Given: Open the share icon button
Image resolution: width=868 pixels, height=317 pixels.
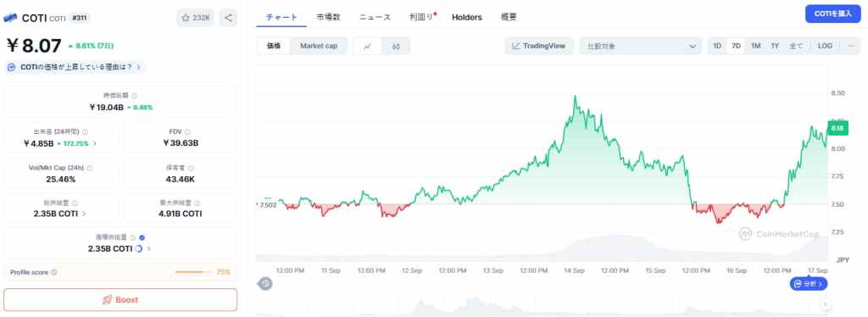Looking at the screenshot, I should [228, 18].
